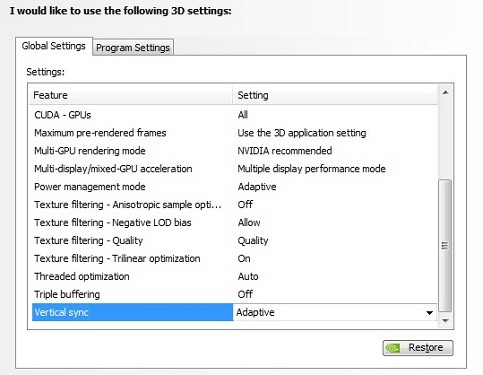This screenshot has width=483, height=375.
Task: Select Multi-GPU rendering mode feature
Action: pyautogui.click(x=90, y=151)
